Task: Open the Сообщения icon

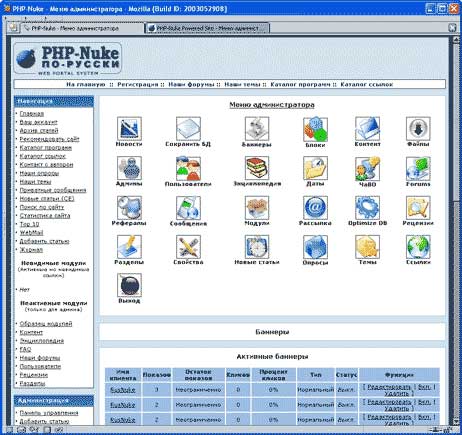Action: (x=188, y=208)
